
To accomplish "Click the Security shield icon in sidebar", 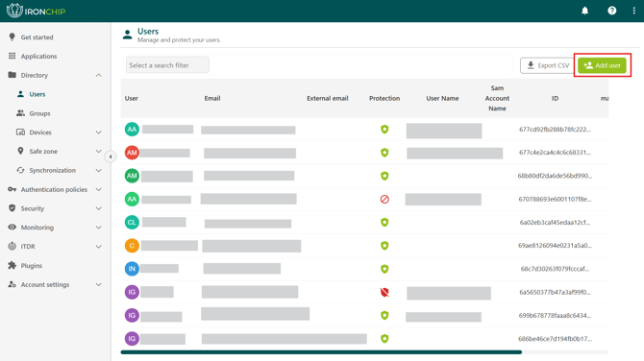I will [12, 208].
